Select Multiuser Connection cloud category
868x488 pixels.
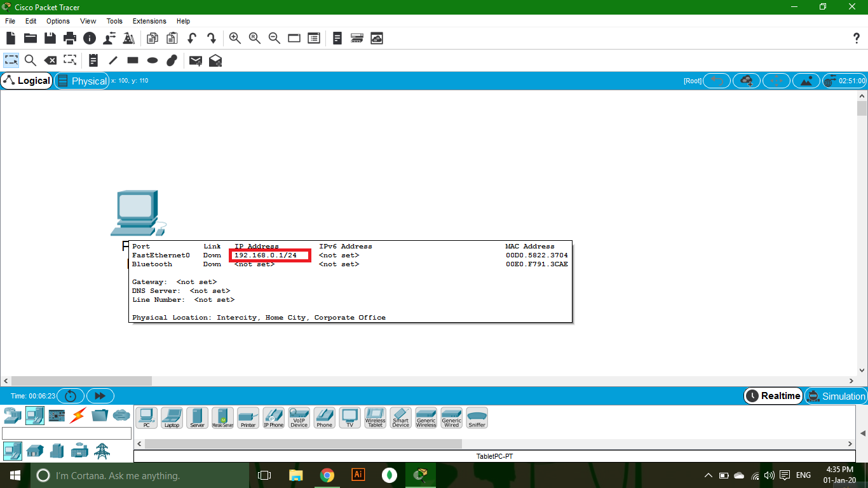pyautogui.click(x=121, y=416)
